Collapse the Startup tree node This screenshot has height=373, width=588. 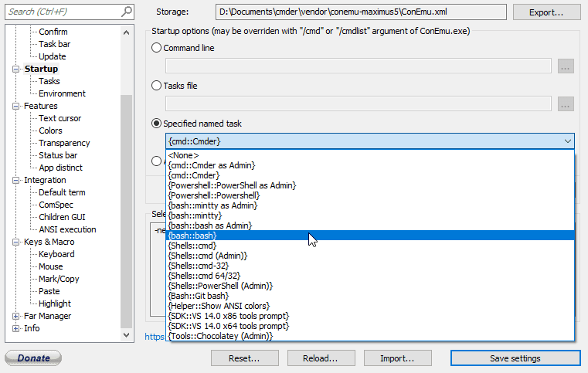tap(15, 69)
